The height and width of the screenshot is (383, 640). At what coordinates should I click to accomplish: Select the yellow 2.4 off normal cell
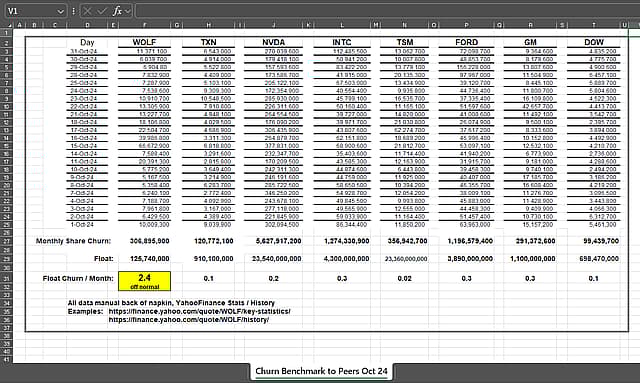point(144,281)
